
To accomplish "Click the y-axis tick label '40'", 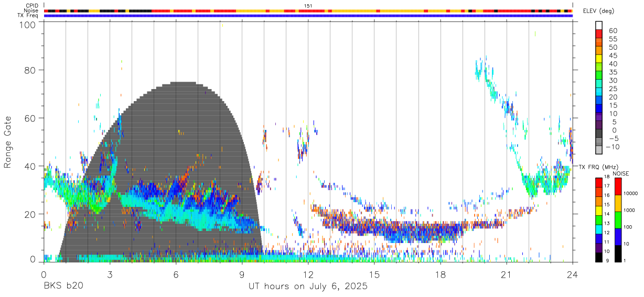I will click(31, 166).
